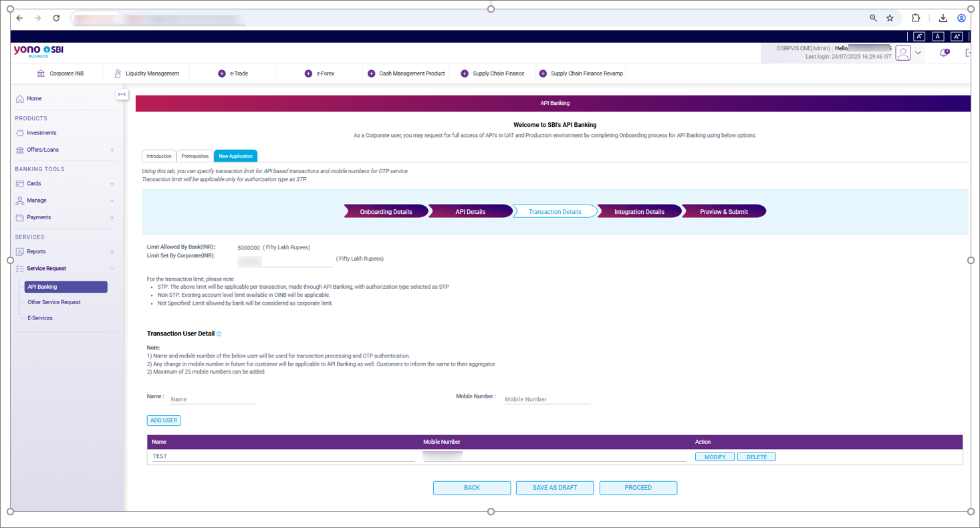Screen dimensions: 980x528
Task: Expand Payments submenu with plus sign
Action: [x=112, y=218]
